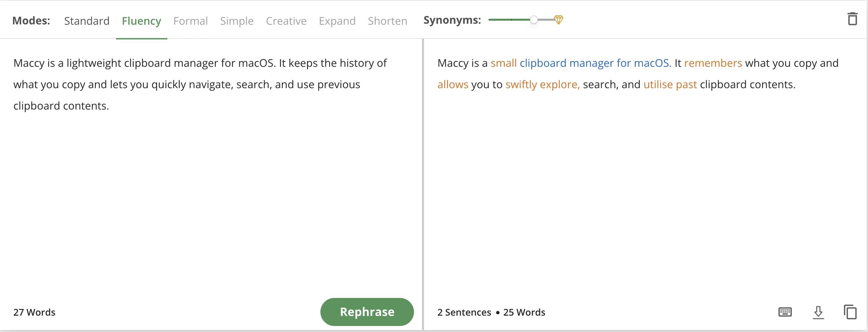Viewport: 868px width, 332px height.
Task: Activate the Shorten mode
Action: coord(387,21)
